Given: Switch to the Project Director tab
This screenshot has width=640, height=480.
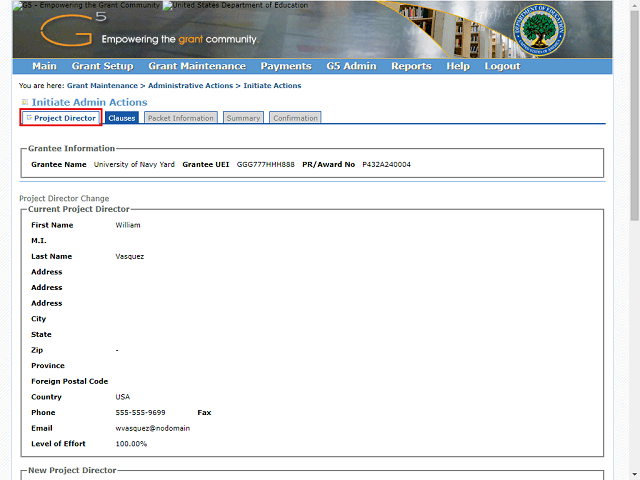Looking at the screenshot, I should pos(61,118).
